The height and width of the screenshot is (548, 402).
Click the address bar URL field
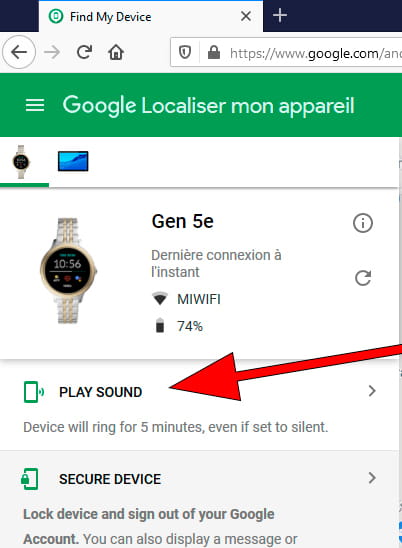tap(315, 53)
